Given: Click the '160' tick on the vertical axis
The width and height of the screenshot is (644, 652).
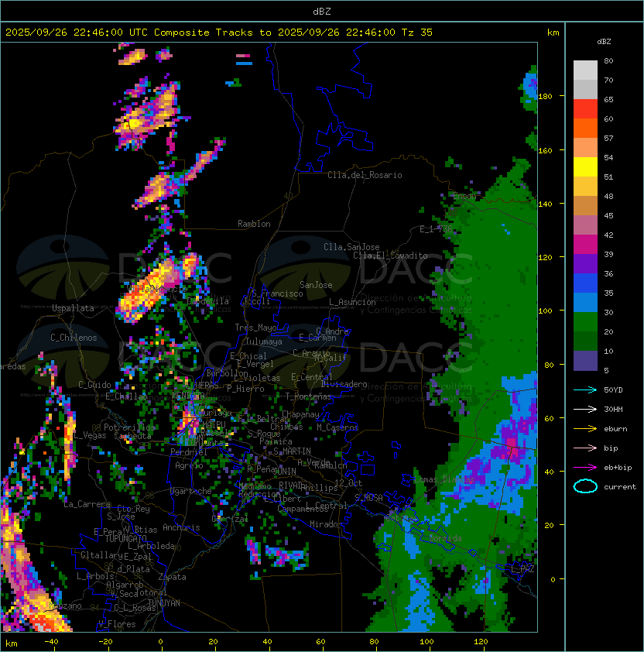Looking at the screenshot, I should pyautogui.click(x=545, y=150).
